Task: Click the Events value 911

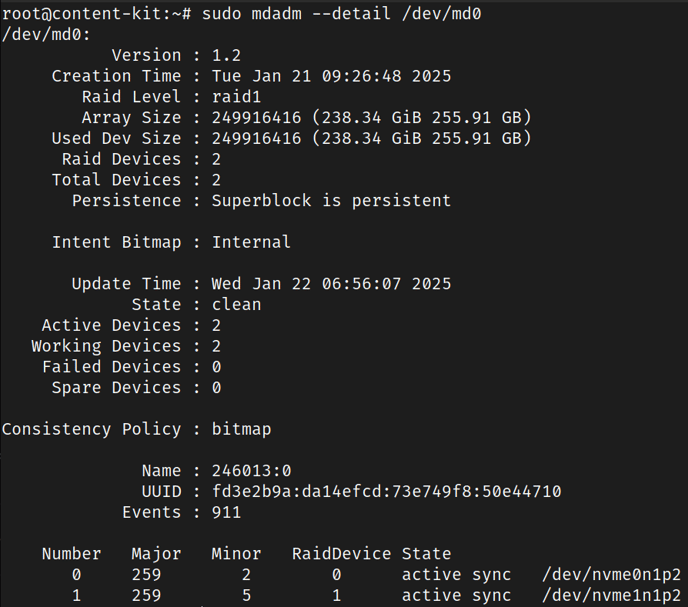Action: 226,513
